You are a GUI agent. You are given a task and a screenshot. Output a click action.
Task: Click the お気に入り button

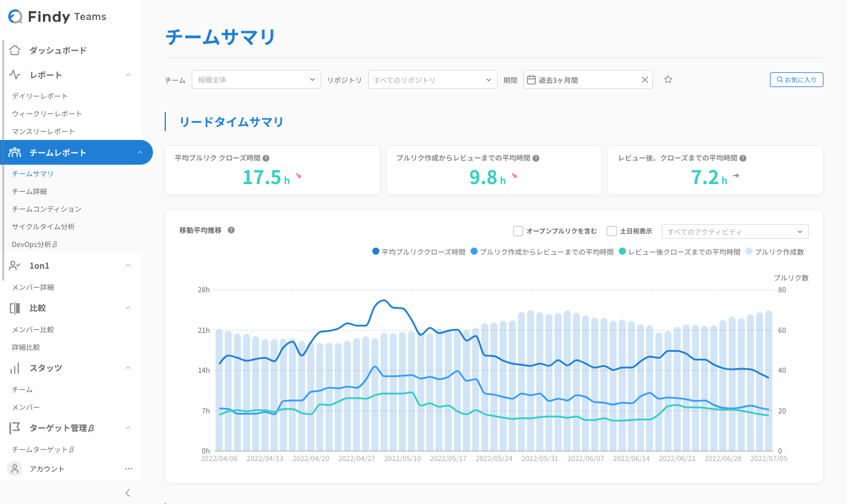(796, 79)
